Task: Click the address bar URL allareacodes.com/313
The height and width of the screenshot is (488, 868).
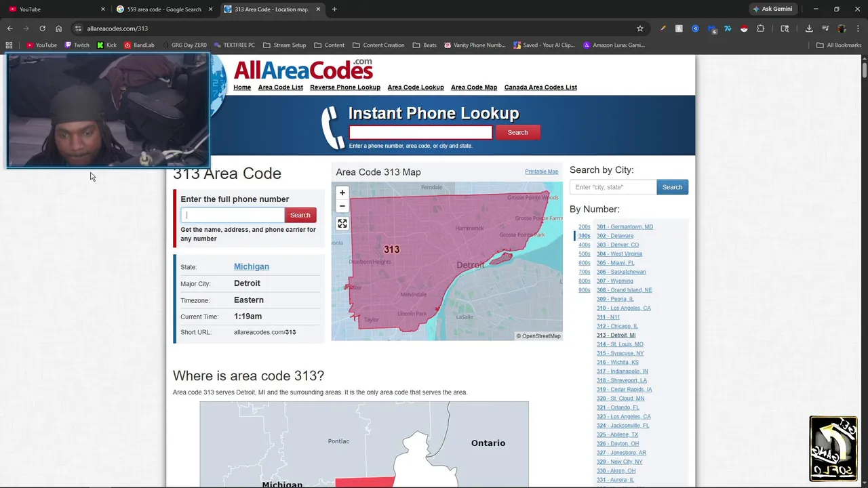Action: coord(117,28)
